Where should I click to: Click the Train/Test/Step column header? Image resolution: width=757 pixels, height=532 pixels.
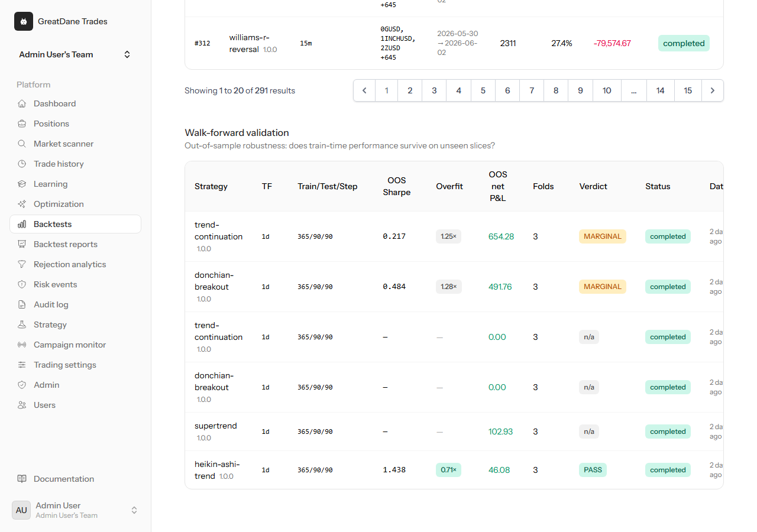tap(328, 186)
